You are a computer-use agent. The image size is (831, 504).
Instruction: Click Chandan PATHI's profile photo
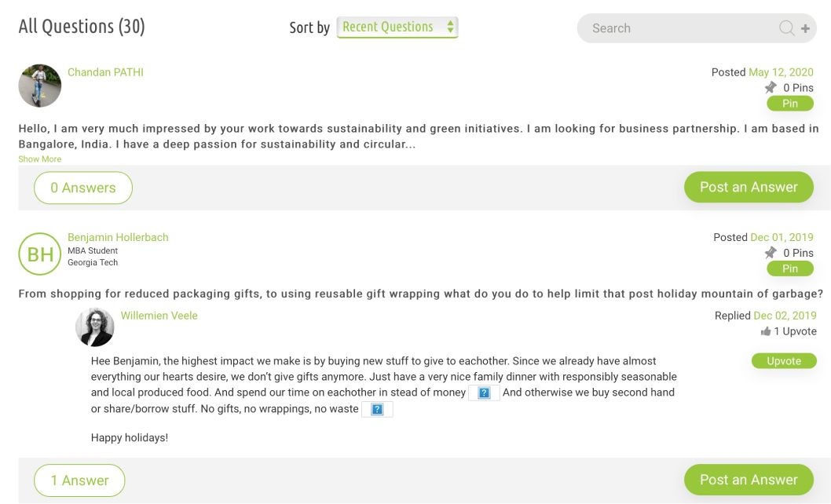pos(40,86)
